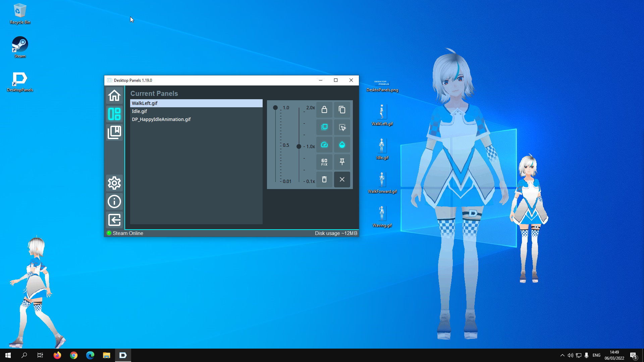Click the exit sidebar icon

pyautogui.click(x=114, y=220)
